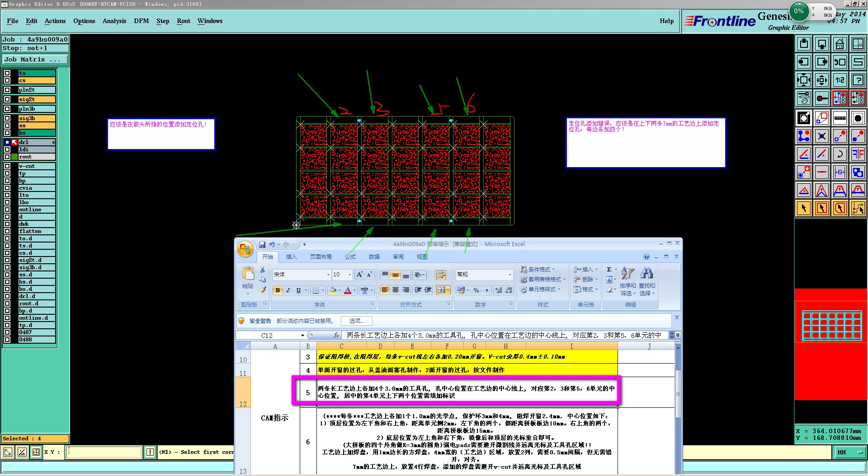Screen dimensions: 868x476
Task: Click the 选项... button in security warning
Action: click(x=357, y=321)
